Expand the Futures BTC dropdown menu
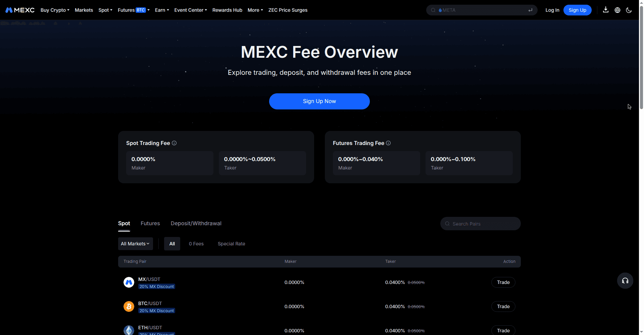Viewport: 644px width, 335px height. pos(134,10)
